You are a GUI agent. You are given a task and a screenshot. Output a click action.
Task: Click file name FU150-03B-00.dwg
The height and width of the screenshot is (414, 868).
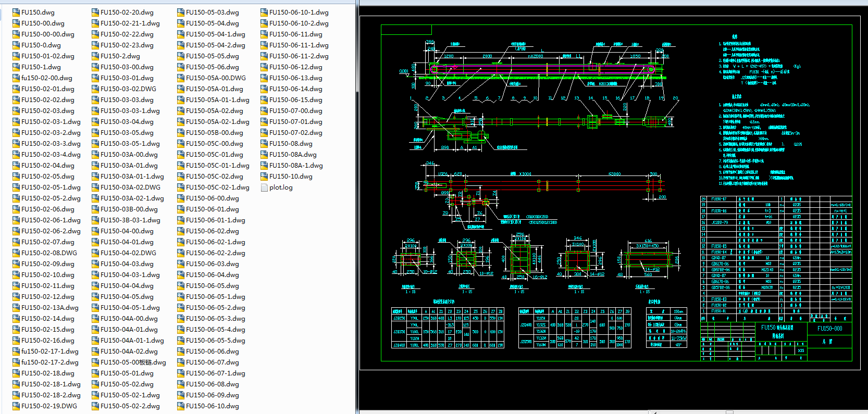click(x=129, y=209)
